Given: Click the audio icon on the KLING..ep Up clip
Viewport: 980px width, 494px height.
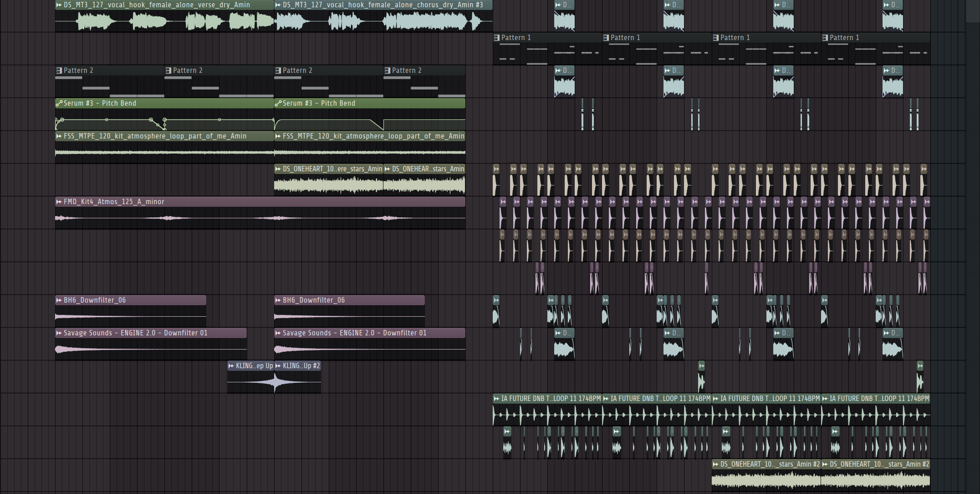Looking at the screenshot, I should point(231,366).
